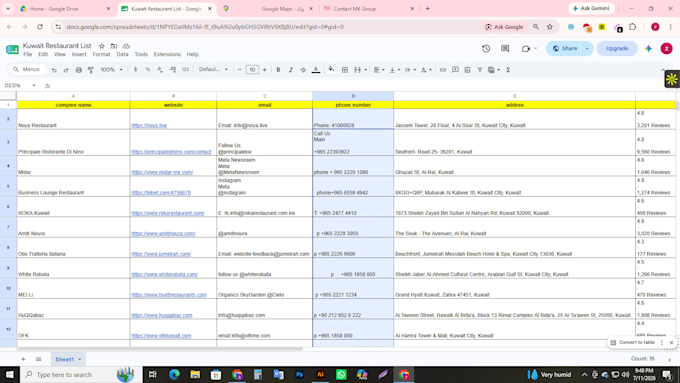Open the Edit menu
This screenshot has height=383, width=680.
click(43, 54)
